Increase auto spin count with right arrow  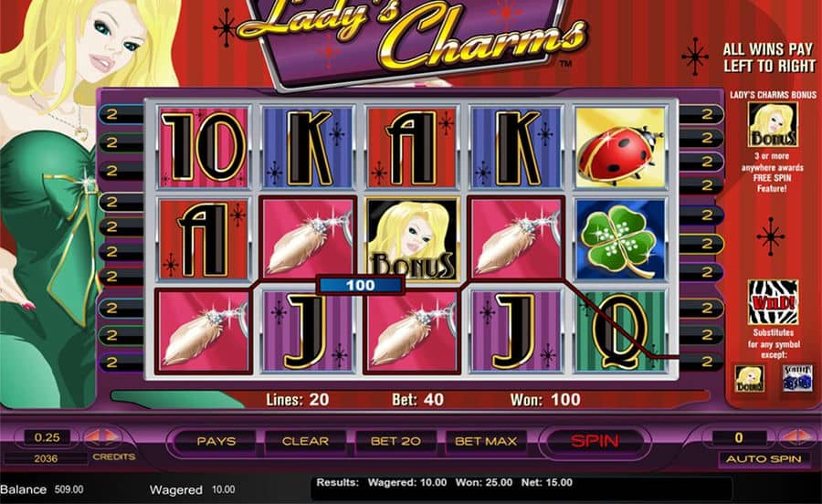pyautogui.click(x=806, y=436)
